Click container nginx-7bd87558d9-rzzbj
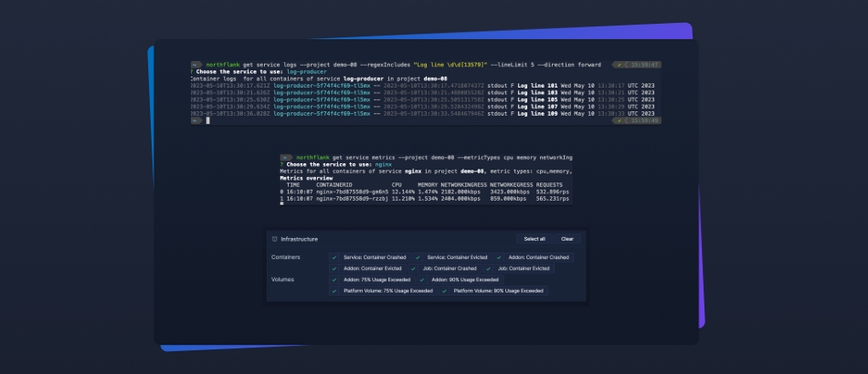 click(353, 199)
